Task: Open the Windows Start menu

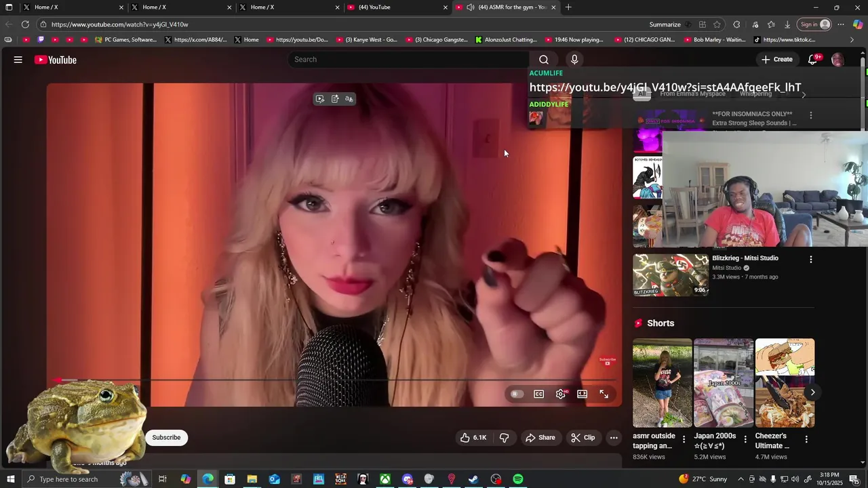Action: [10, 479]
